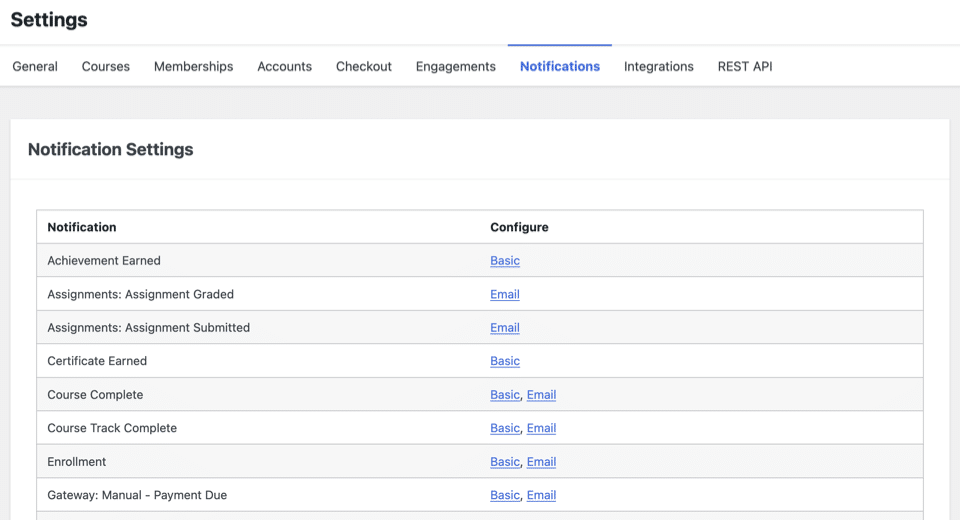Screen dimensions: 960x520
Task: Configure Email for Assignment Submitted
Action: click(505, 328)
